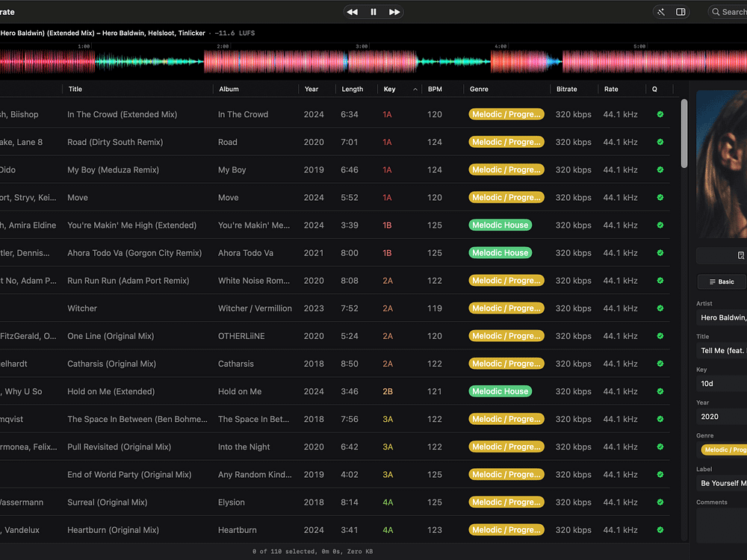Viewport: 747px width, 560px height.
Task: Select the title 'Witcher'
Action: (82, 308)
